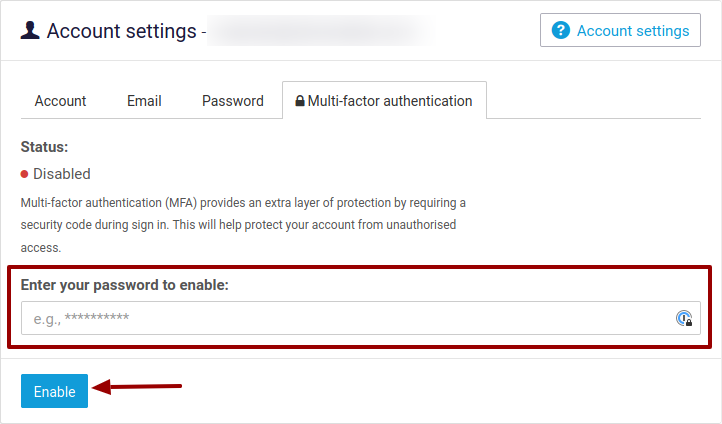The width and height of the screenshot is (722, 424).
Task: Click the blue Enable button
Action: [54, 391]
